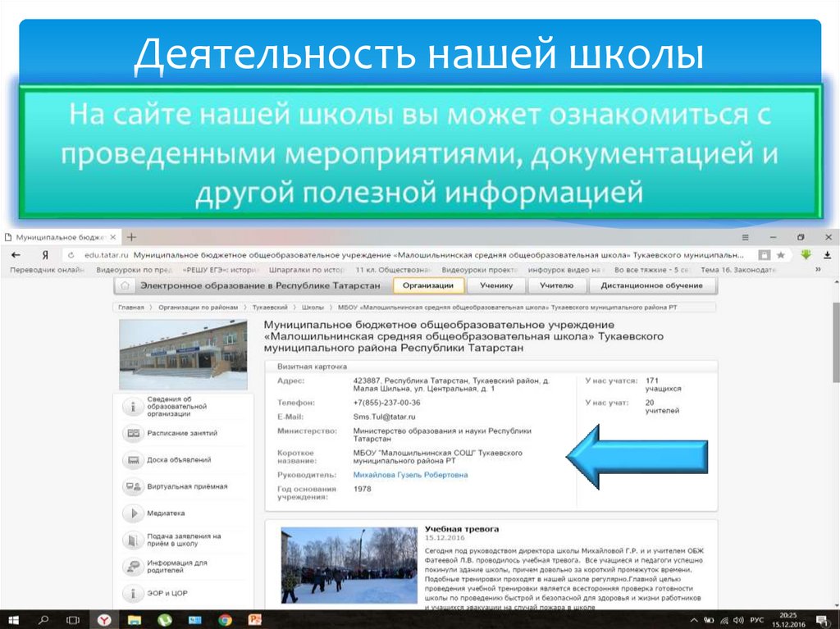Open a new browser tab with plus
840x629 pixels.
[x=131, y=237]
